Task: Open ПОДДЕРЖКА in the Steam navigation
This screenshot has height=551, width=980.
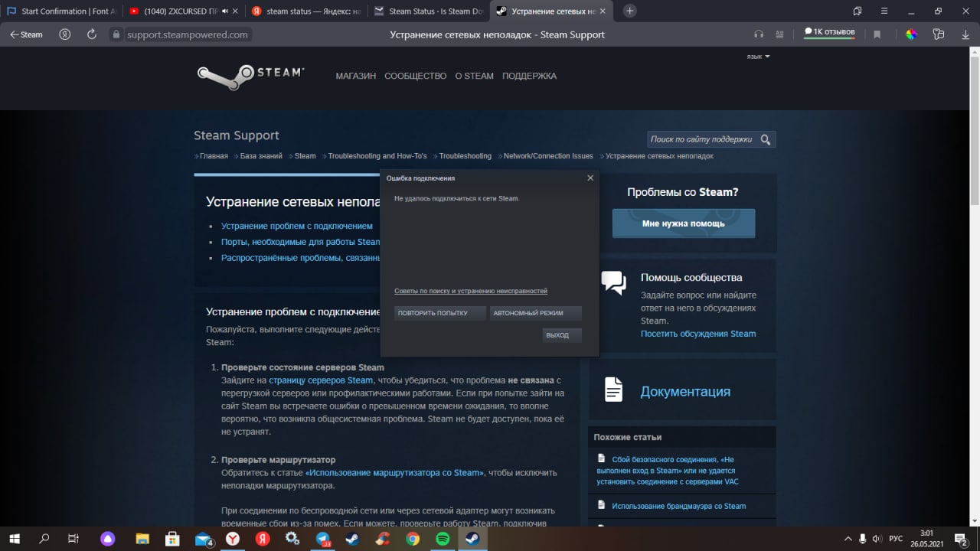Action: coord(530,76)
